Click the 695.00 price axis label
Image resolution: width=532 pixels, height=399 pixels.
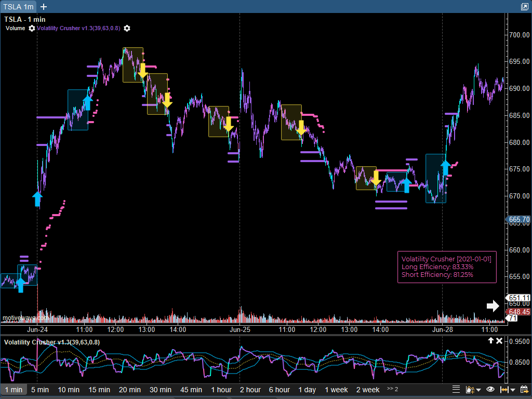520,62
